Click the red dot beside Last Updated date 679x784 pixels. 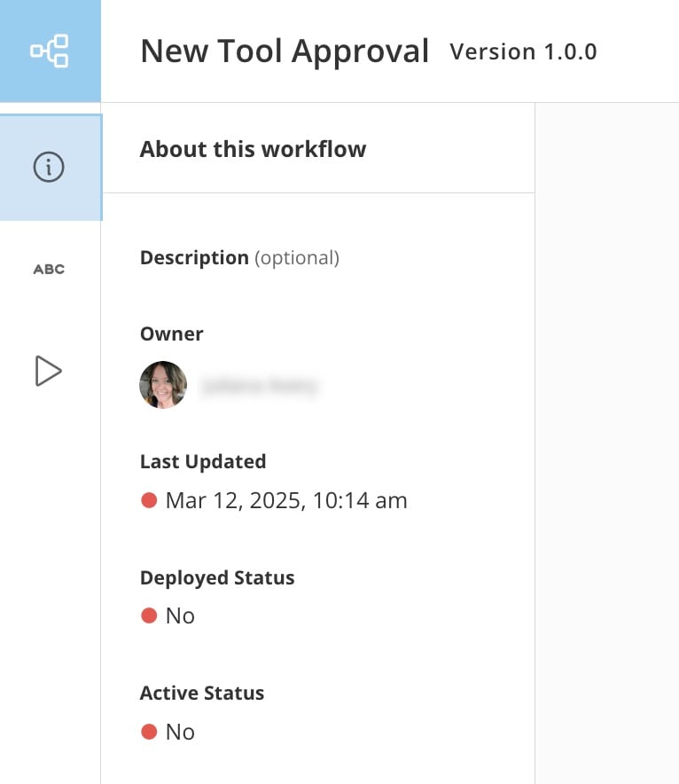(x=150, y=500)
